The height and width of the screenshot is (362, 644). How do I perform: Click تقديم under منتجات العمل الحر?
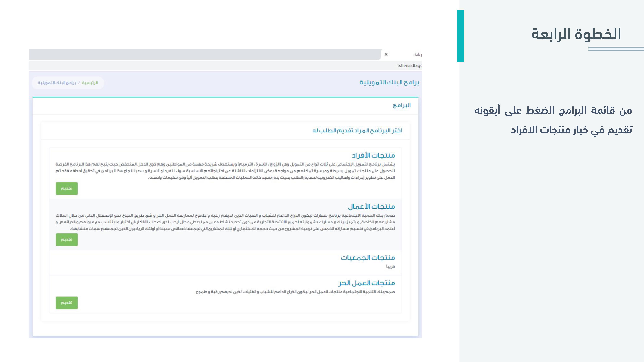pos(67,303)
